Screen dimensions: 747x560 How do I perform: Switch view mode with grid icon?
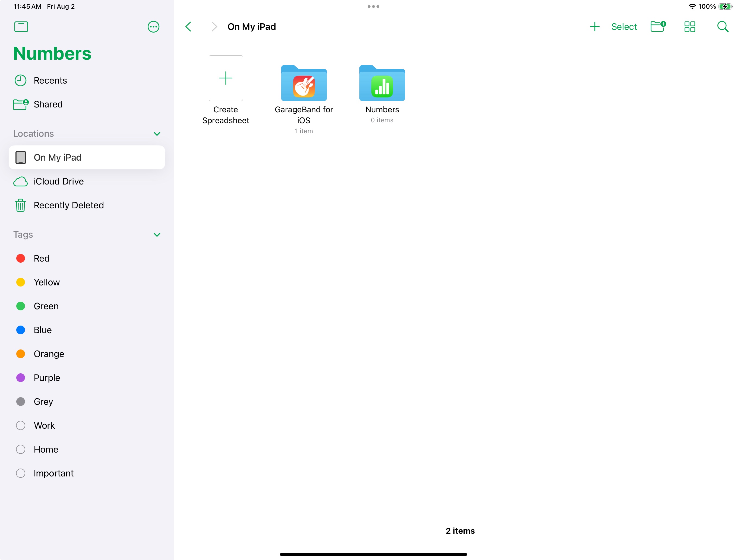click(x=689, y=27)
